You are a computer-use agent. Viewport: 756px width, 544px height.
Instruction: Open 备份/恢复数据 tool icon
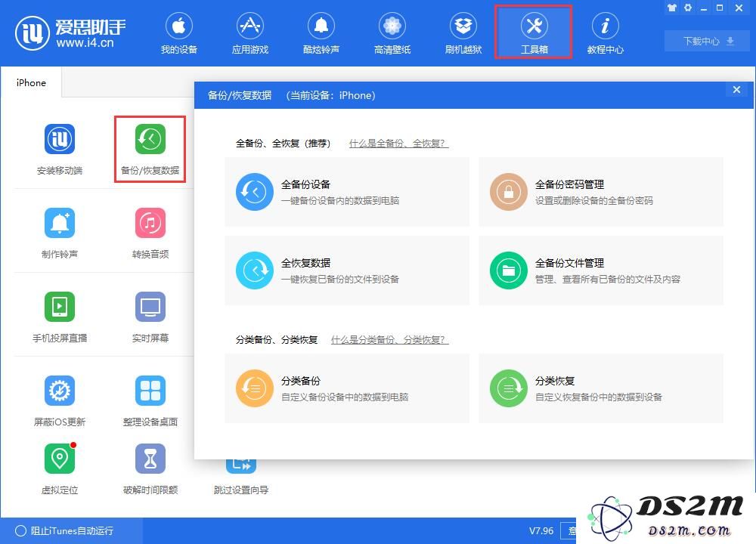coord(150,149)
